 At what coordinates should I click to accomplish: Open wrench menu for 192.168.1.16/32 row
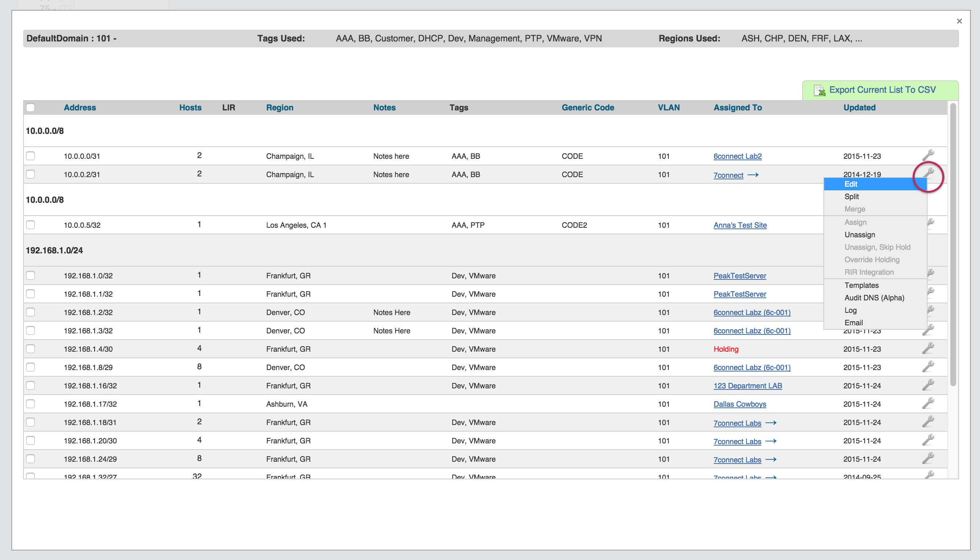point(928,385)
